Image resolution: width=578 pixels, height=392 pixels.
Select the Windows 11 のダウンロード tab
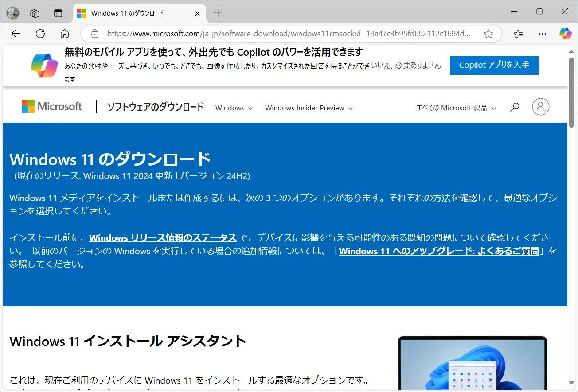pyautogui.click(x=140, y=13)
